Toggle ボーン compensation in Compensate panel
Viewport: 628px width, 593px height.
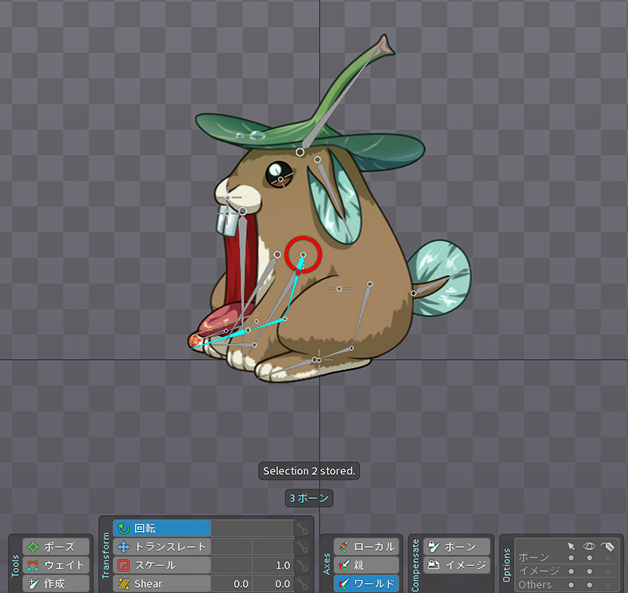click(457, 547)
